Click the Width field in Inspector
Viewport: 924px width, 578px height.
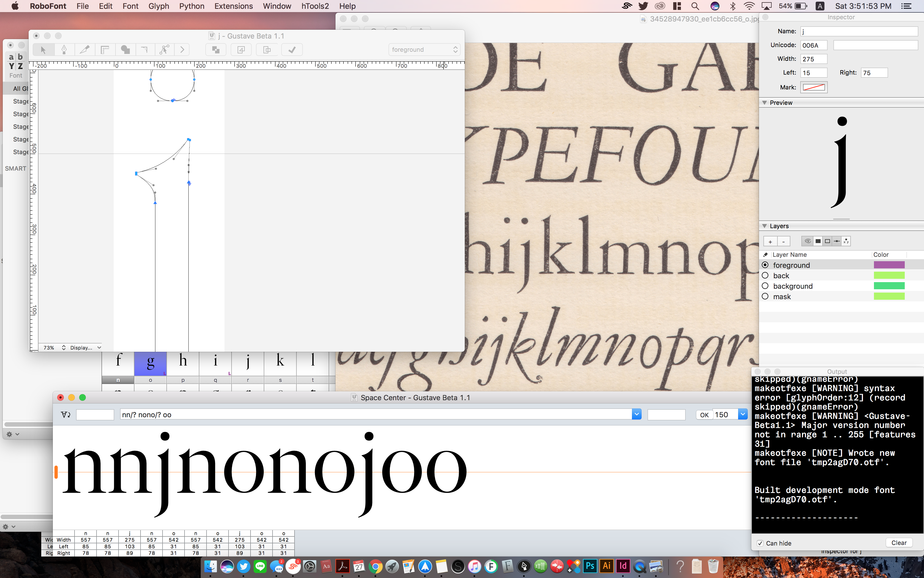point(814,59)
